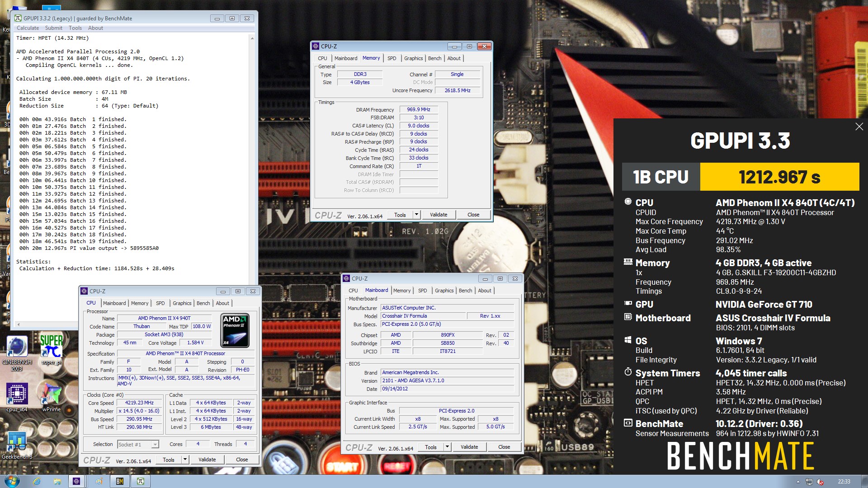Click the System Timers stopwatch icon
The image size is (868, 488).
click(x=628, y=372)
